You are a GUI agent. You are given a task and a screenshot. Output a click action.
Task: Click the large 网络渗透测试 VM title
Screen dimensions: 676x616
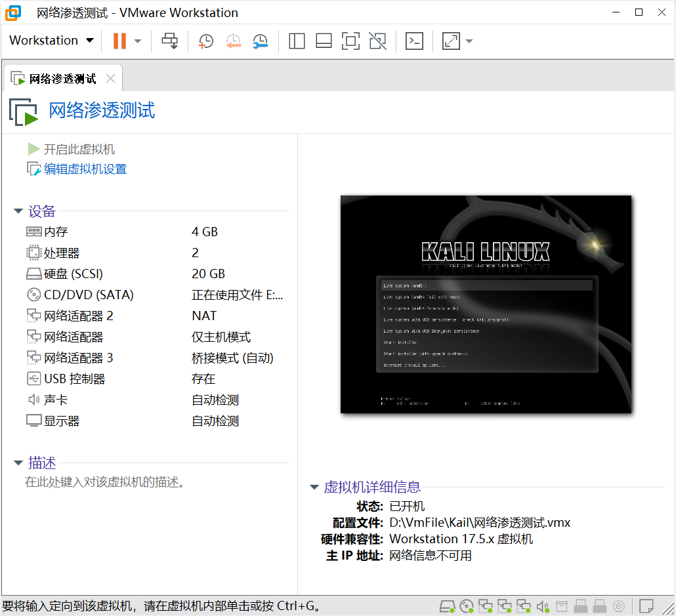(x=101, y=110)
